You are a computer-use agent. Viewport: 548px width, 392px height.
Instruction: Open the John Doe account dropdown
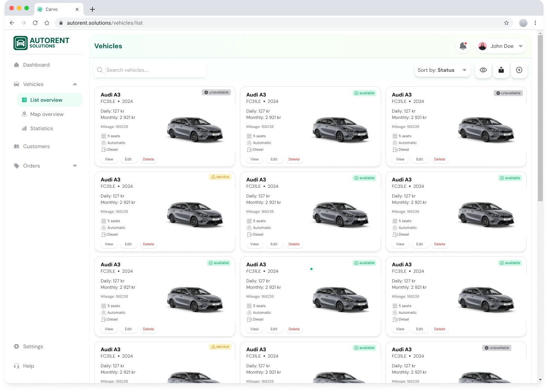pyautogui.click(x=520, y=46)
